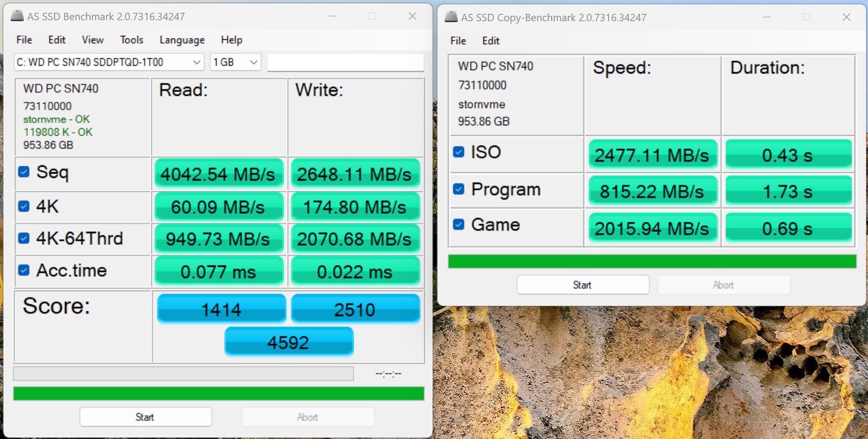The height and width of the screenshot is (439, 868).
Task: Click access time write value 0.022 ms
Action: coord(355,271)
